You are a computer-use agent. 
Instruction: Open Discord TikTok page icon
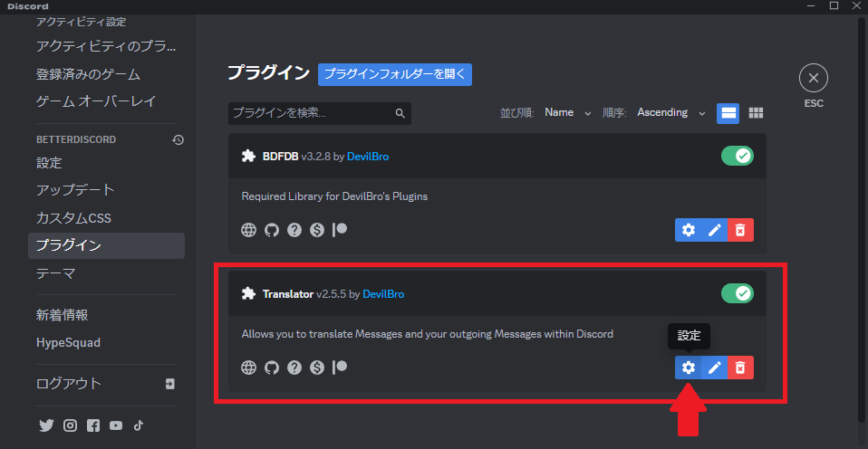coord(139,425)
